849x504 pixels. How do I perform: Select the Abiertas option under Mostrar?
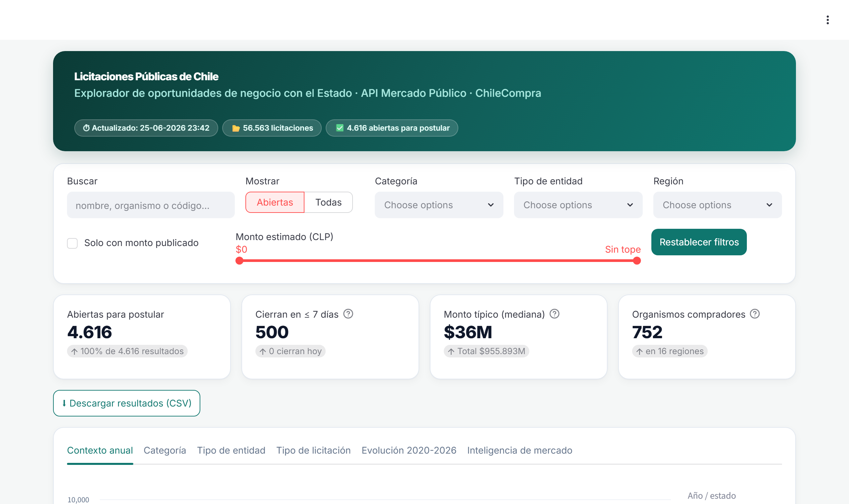click(275, 202)
